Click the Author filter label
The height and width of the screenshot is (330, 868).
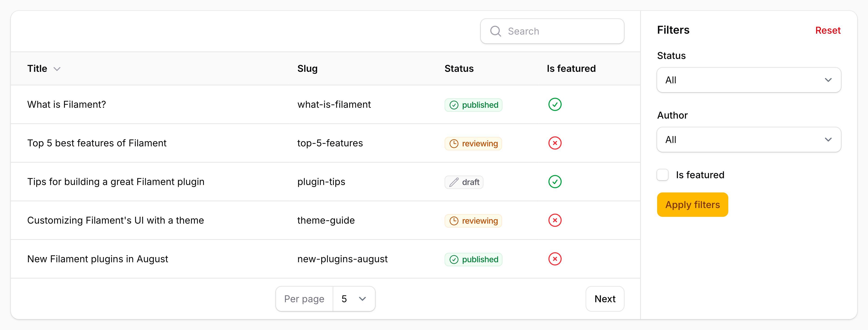[672, 115]
